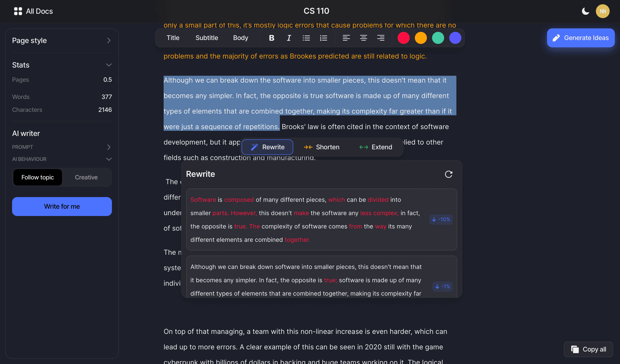This screenshot has height=364, width=620.
Task: Click the right text alignment icon
Action: (x=381, y=38)
